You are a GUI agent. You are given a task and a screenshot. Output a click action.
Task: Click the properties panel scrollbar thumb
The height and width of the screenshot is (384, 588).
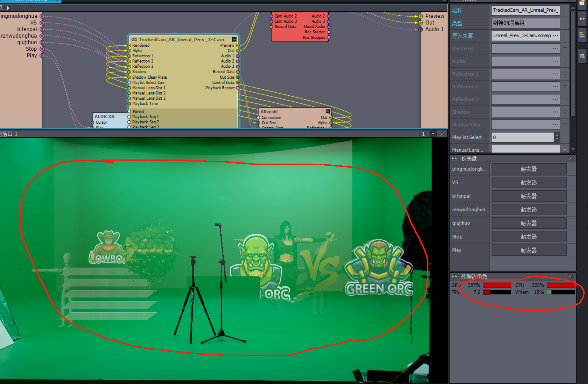(x=573, y=64)
